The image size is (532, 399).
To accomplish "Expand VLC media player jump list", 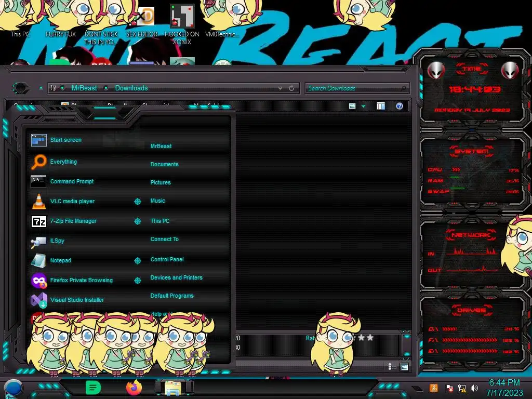I will click(x=137, y=202).
